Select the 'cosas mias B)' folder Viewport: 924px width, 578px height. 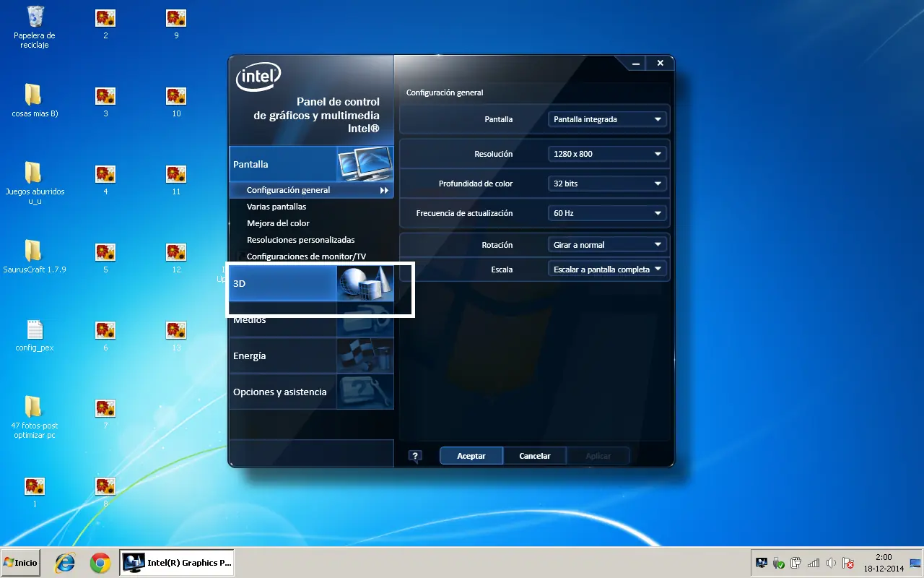35,101
